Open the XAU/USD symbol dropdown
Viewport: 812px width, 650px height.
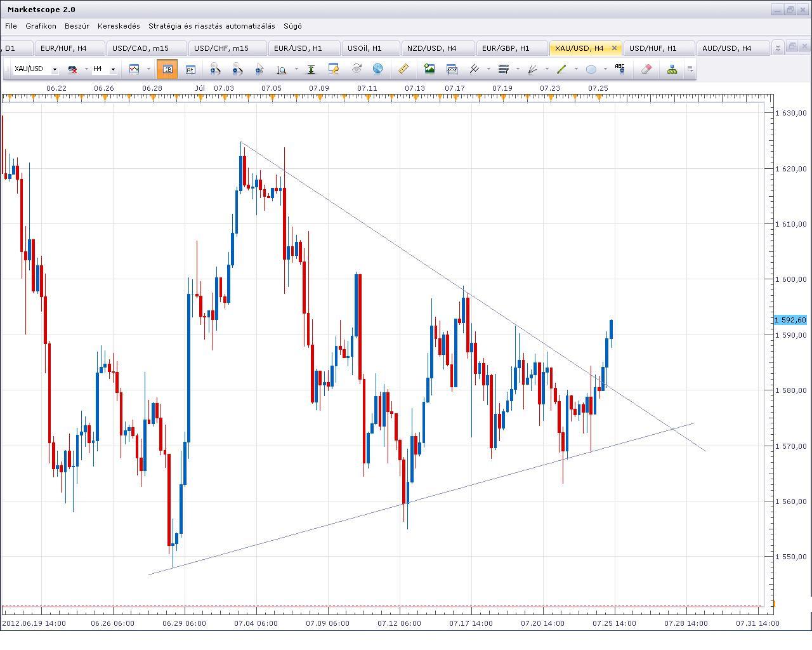coord(55,69)
